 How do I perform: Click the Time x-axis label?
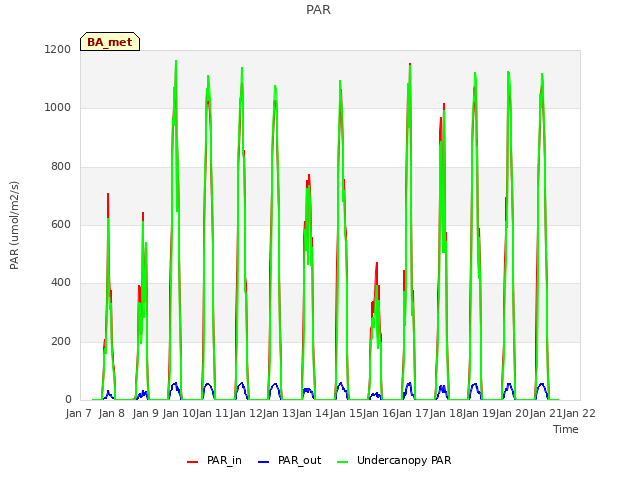[x=566, y=429]
